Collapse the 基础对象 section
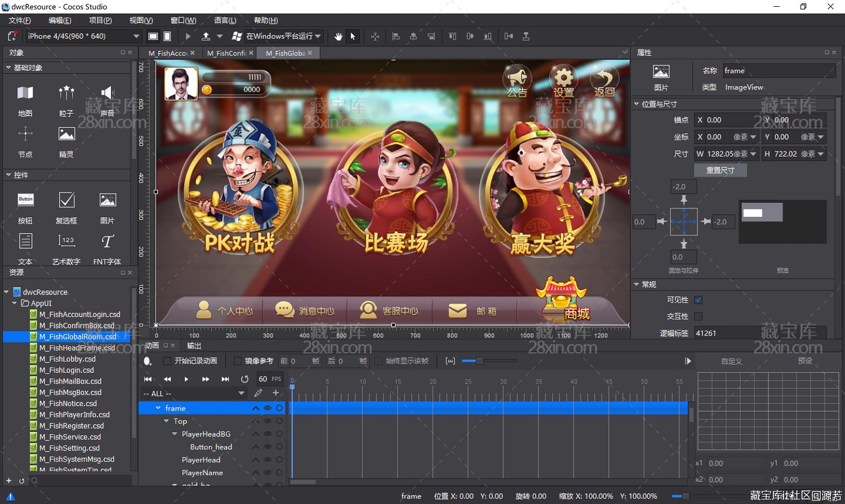Screen dimensions: 845x504 [8, 68]
